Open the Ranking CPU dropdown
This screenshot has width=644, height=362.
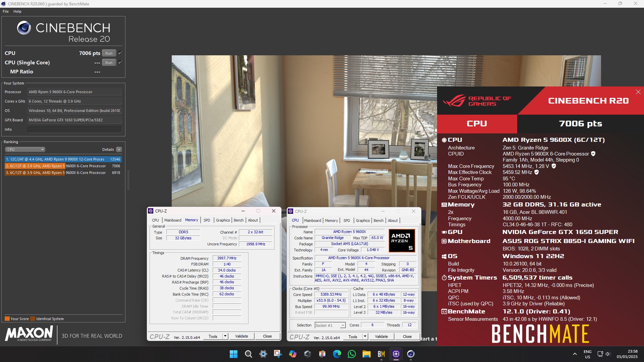click(25, 149)
